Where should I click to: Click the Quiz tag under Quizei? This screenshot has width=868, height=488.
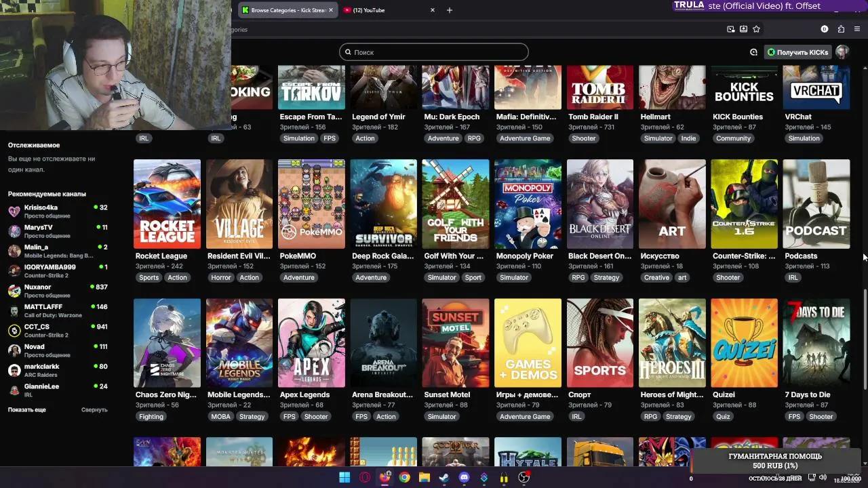point(723,416)
